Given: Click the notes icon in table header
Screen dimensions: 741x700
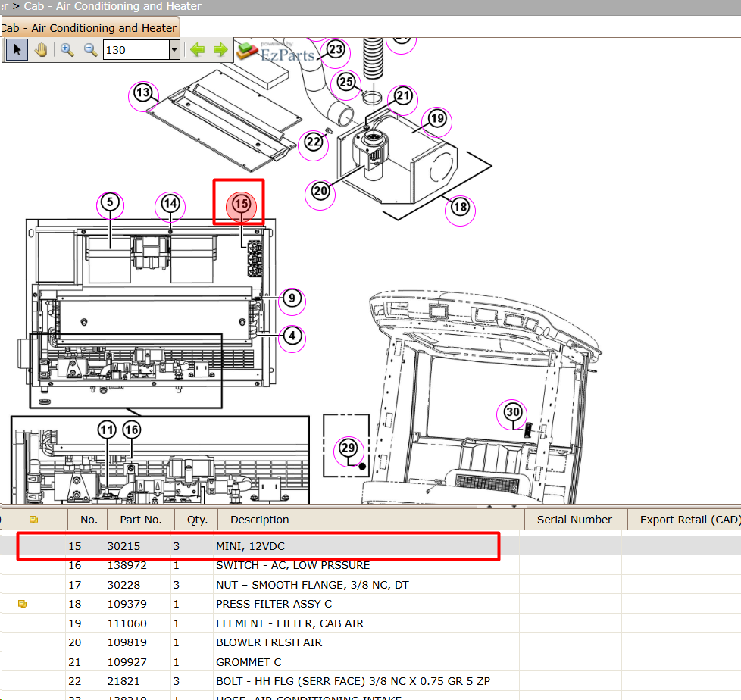Looking at the screenshot, I should [x=33, y=520].
